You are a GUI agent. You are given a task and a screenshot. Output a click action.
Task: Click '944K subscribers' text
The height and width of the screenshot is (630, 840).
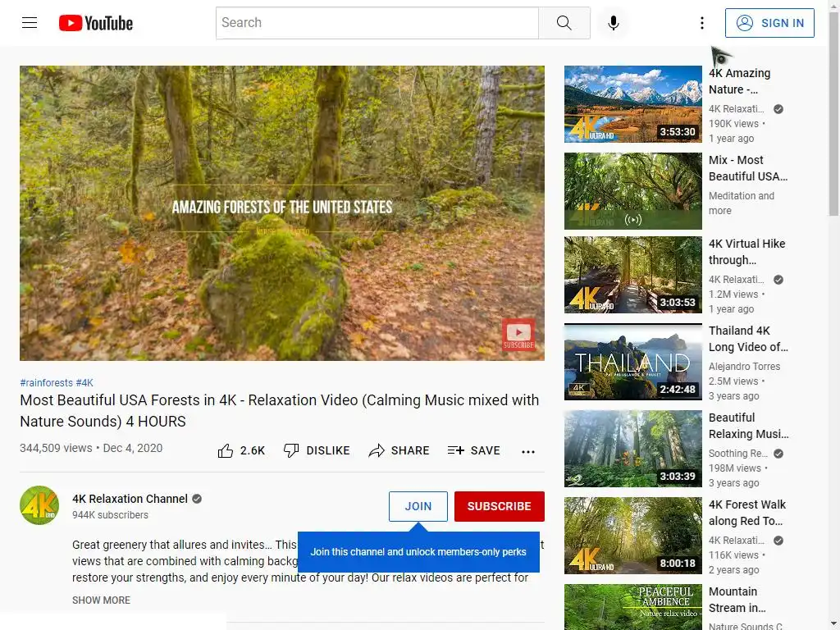coord(111,515)
